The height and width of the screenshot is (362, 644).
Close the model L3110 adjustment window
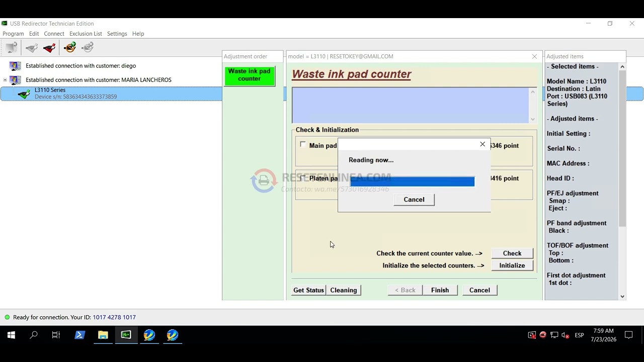[x=534, y=56]
